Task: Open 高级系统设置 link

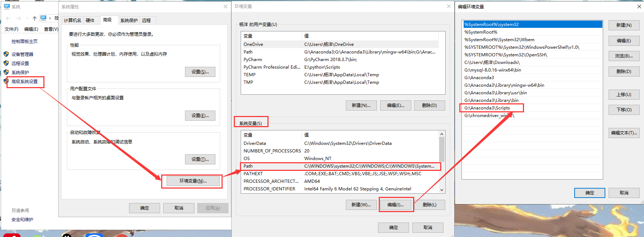Action: point(25,82)
